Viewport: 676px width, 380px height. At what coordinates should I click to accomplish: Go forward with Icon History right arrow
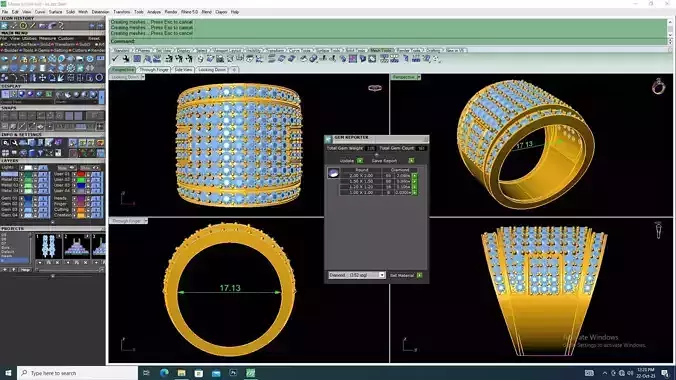tap(100, 26)
